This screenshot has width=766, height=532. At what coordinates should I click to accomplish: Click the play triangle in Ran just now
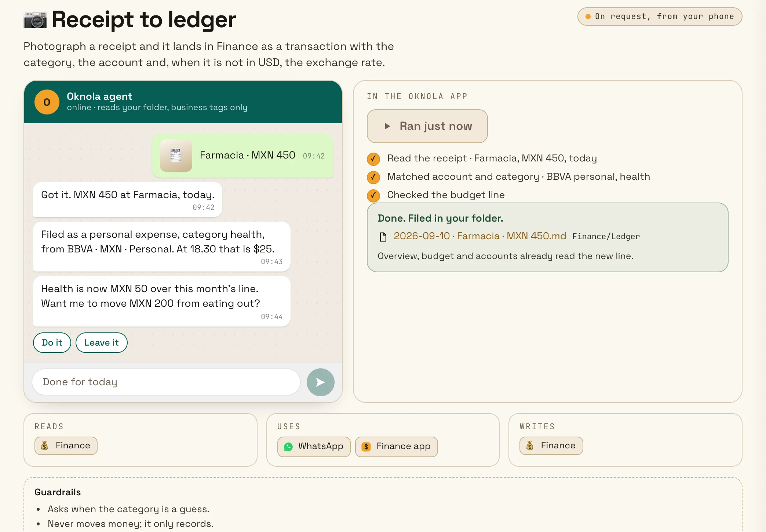pos(387,126)
